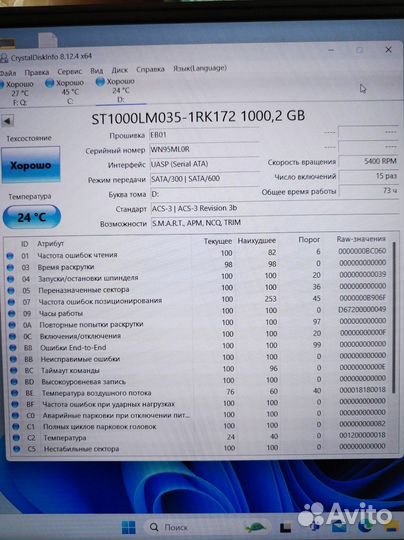Select raw value D67200000049 for Часы работы
This screenshot has width=404, height=540.
[x=362, y=309]
